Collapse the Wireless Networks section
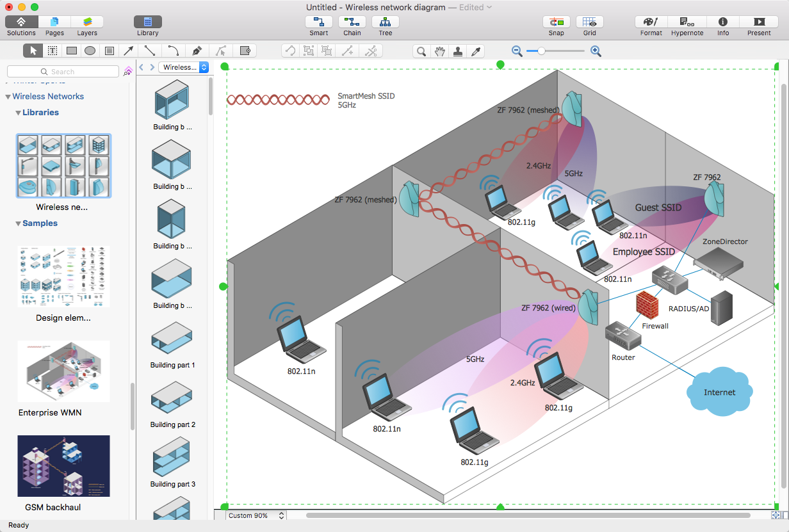This screenshot has width=789, height=532. 8,97
